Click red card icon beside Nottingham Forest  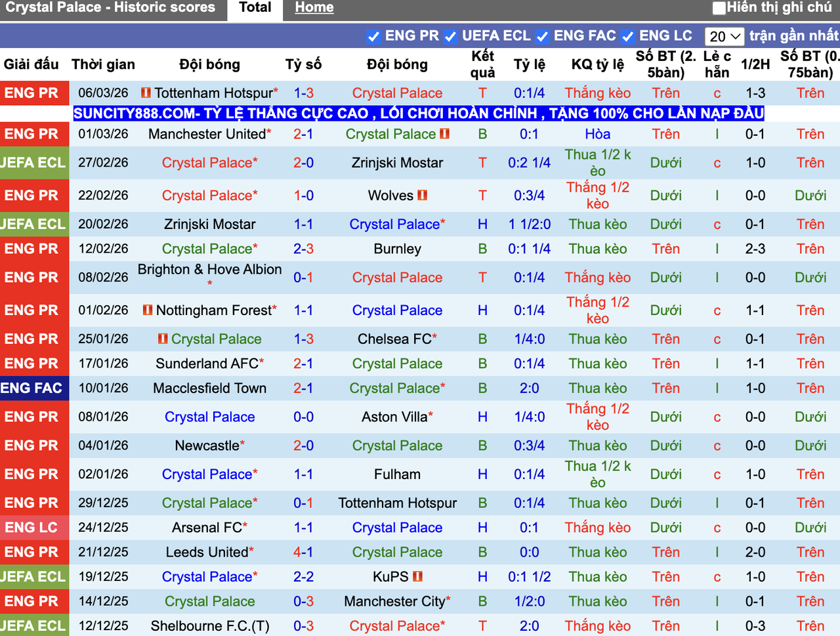coord(148,310)
